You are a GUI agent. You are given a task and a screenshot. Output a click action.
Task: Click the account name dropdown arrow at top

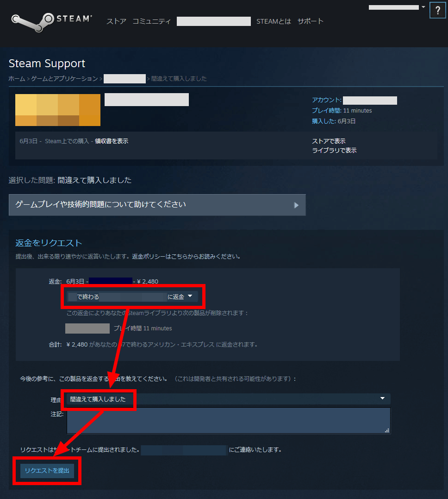point(423,7)
